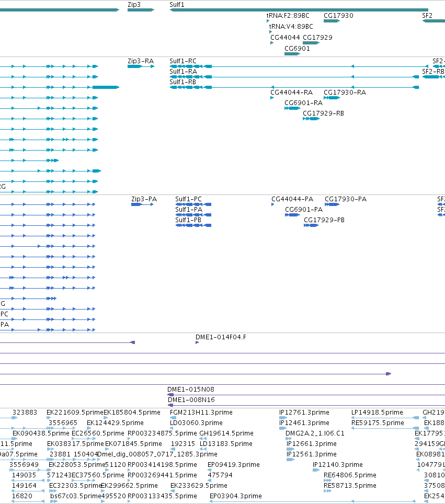Click EK090438.5prime EST label
This screenshot has height=504, width=445.
[41, 433]
